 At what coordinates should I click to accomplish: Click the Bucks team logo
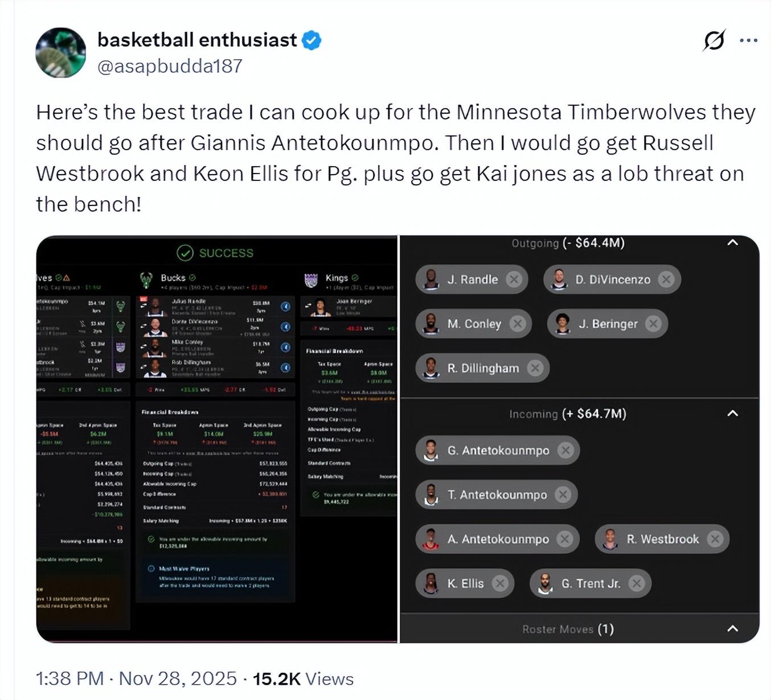click(x=146, y=279)
